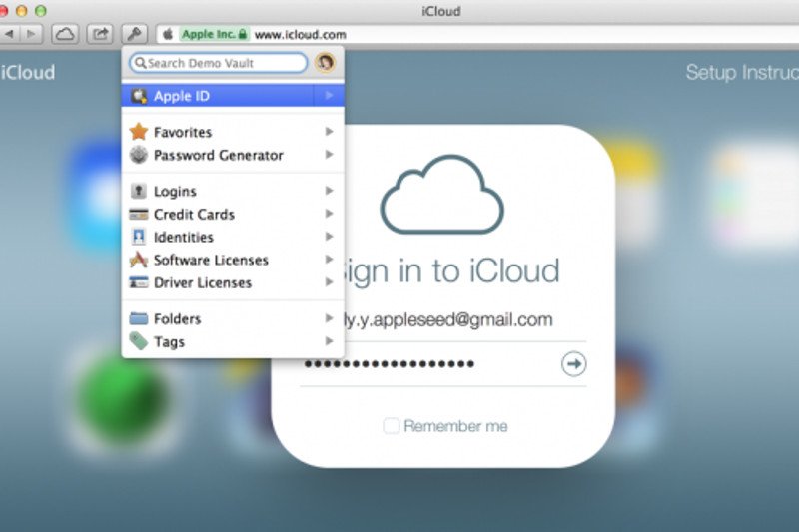799x532 pixels.
Task: Select the Apple ID menu entry
Action: coord(232,96)
